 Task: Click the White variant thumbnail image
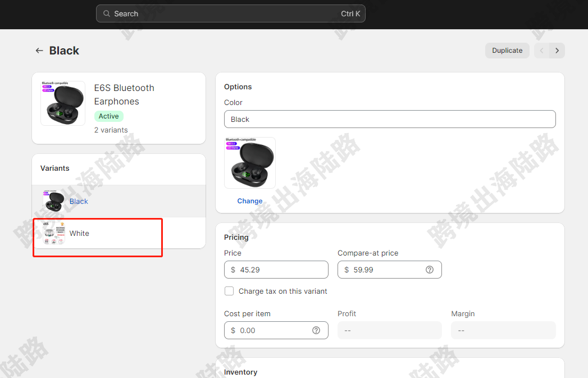[x=54, y=233]
